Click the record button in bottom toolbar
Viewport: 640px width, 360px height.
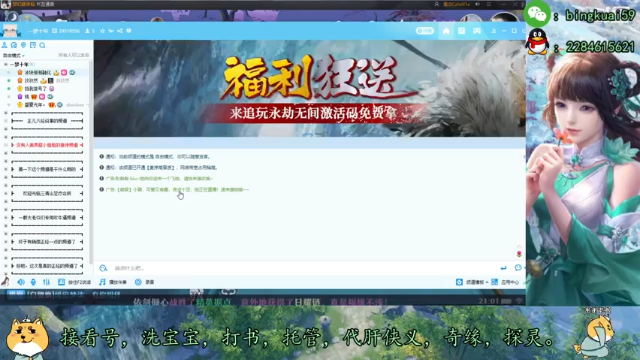click(144, 282)
